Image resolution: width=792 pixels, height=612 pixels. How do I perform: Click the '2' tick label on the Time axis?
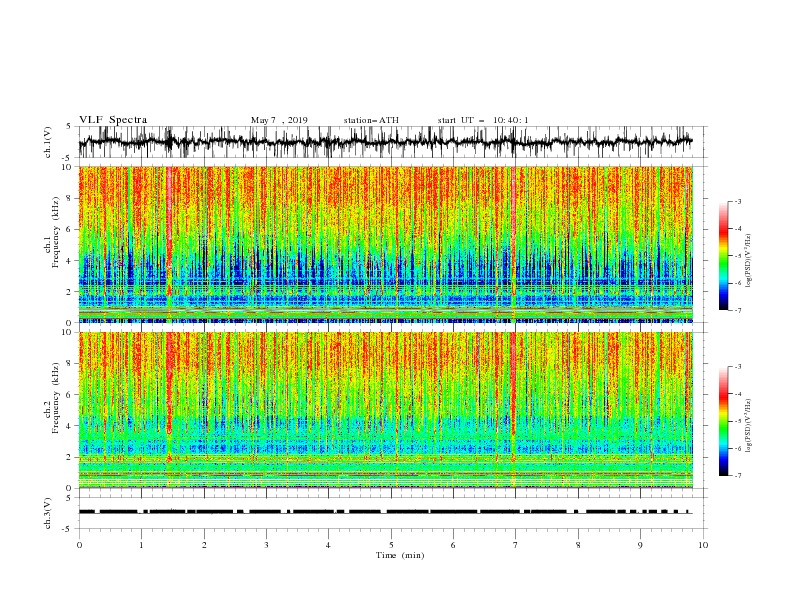[204, 545]
